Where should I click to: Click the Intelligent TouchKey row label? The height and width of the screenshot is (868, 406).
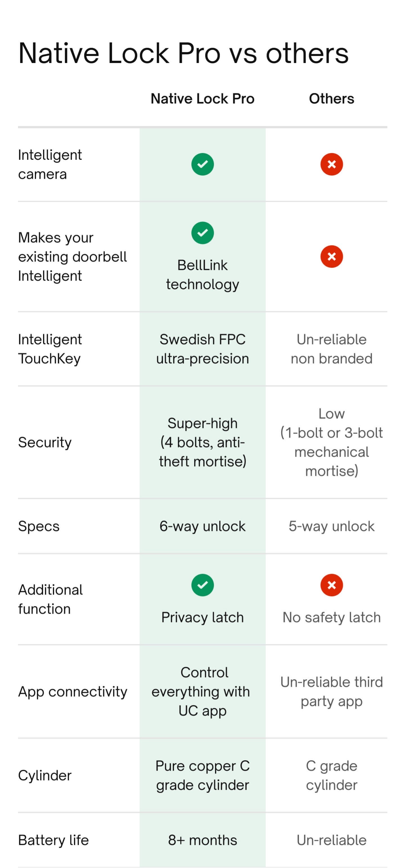[x=50, y=349]
